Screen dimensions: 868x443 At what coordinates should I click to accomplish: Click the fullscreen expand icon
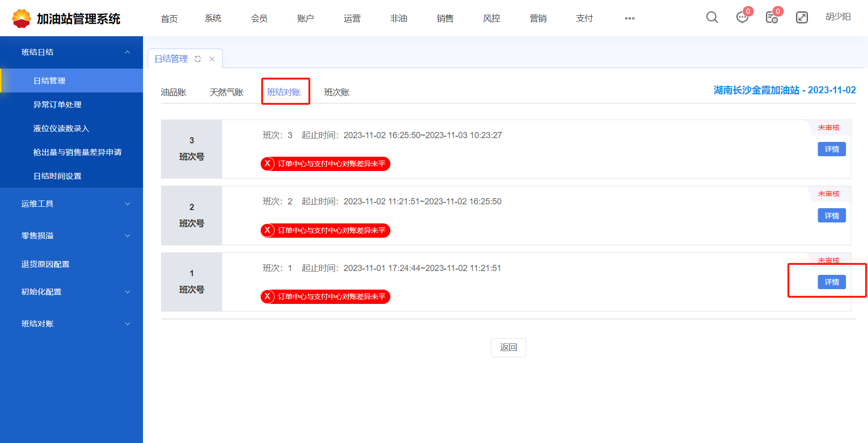pos(802,18)
